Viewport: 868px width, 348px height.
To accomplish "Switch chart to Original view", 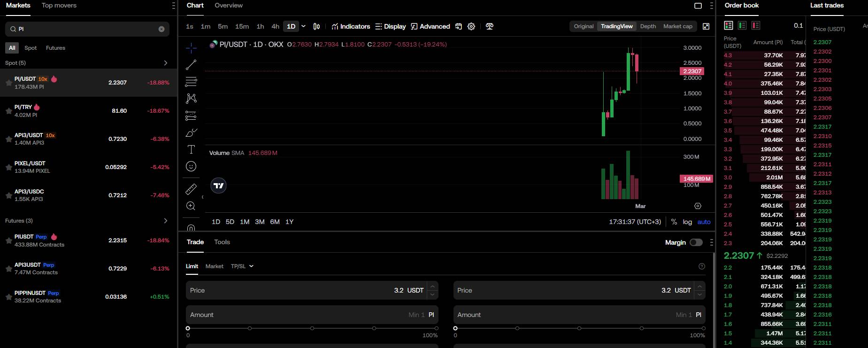I will (584, 26).
